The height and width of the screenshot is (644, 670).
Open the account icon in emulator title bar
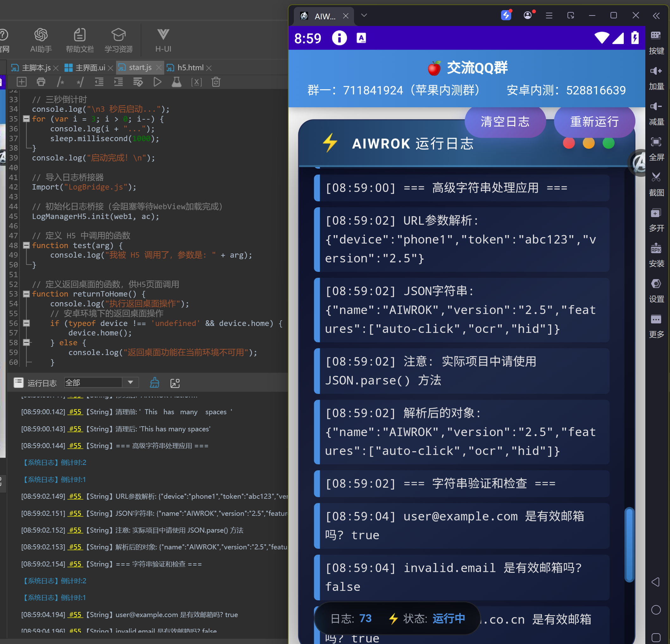tap(528, 15)
